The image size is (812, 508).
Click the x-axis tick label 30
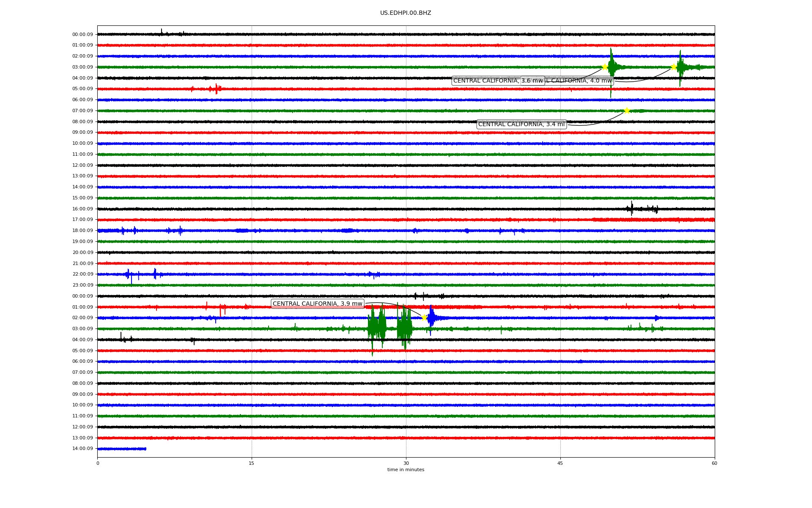406,463
